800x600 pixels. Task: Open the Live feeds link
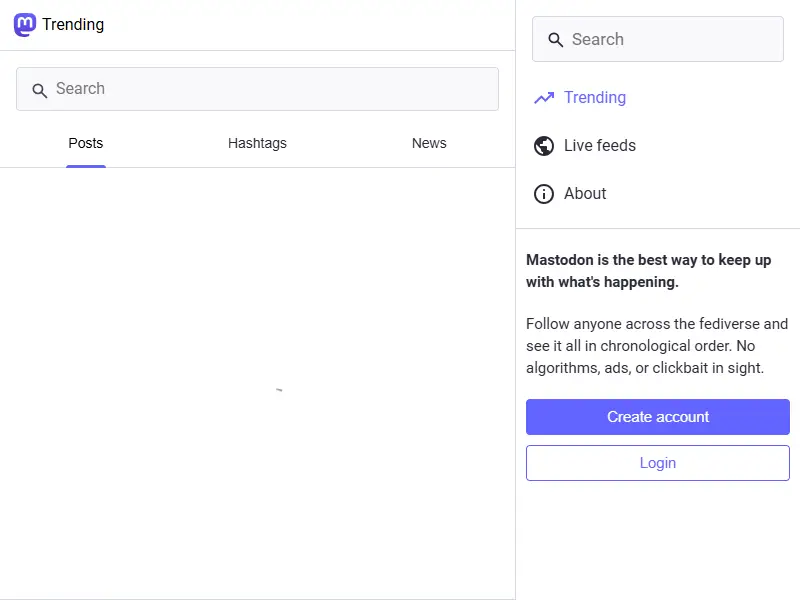[585, 146]
